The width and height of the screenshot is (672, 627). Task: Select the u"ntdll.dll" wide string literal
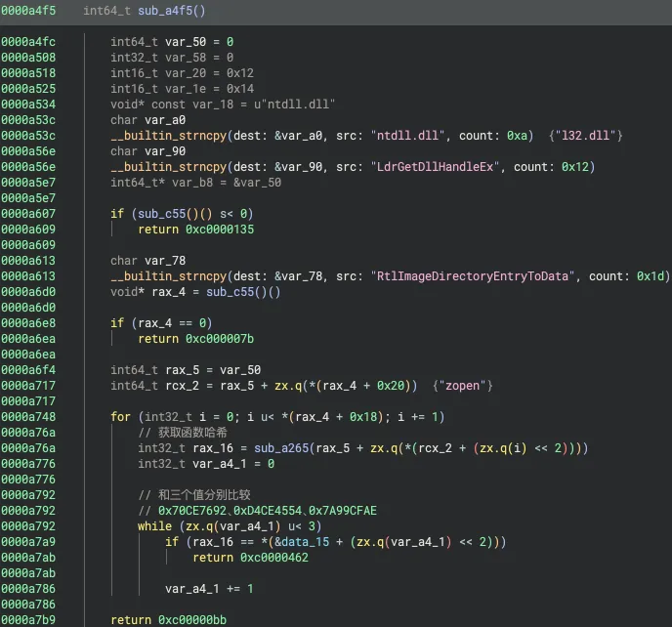click(294, 104)
